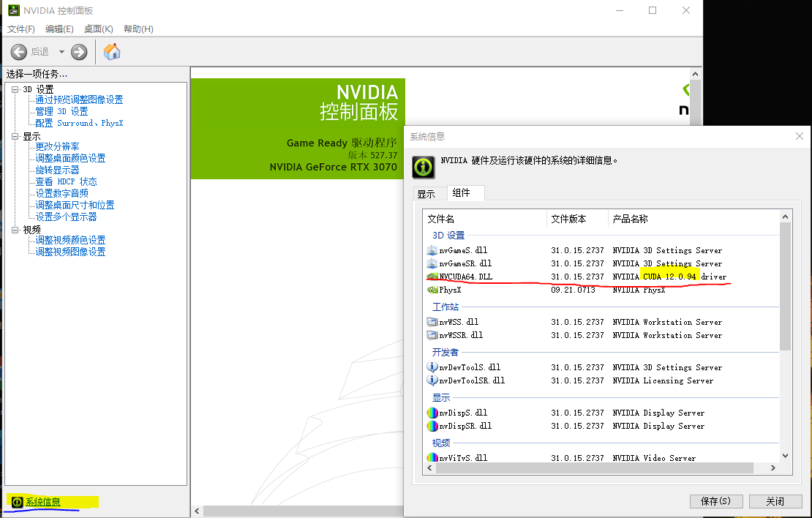Click the nvViTvS.dll color wheel icon

click(x=432, y=457)
